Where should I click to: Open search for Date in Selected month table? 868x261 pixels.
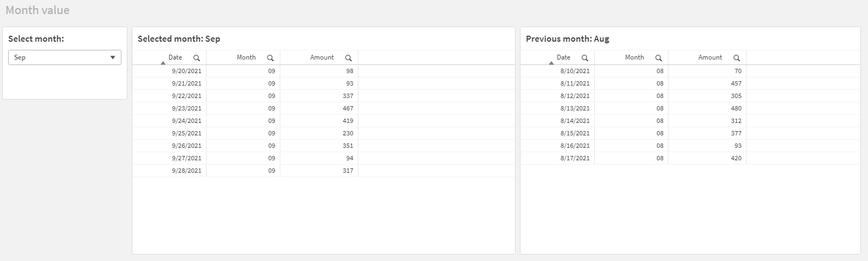197,58
